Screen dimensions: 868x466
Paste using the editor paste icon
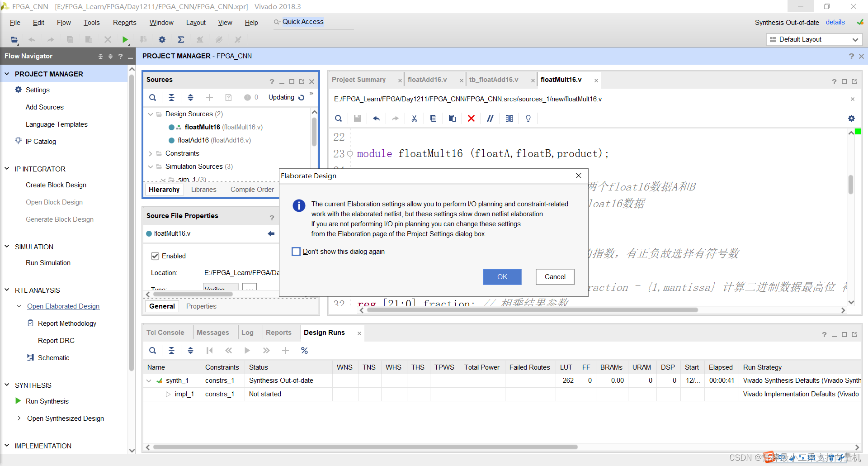point(452,119)
